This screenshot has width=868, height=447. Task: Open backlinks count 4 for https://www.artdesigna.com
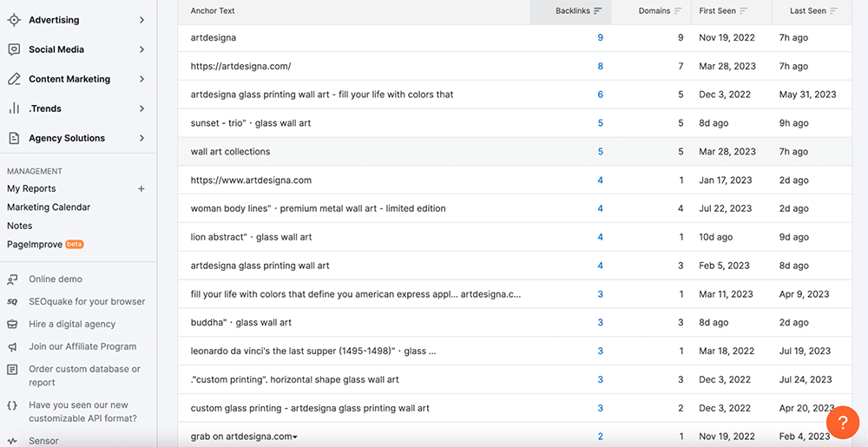point(600,181)
